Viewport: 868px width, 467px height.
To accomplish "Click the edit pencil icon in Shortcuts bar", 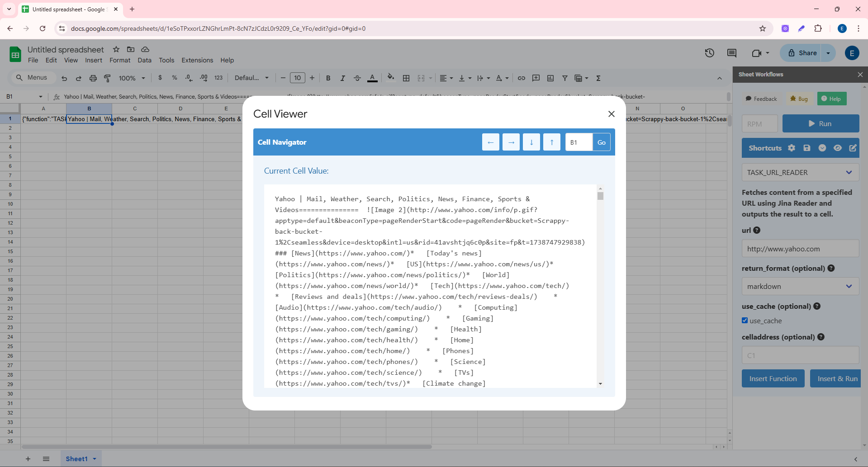I will coord(853,148).
